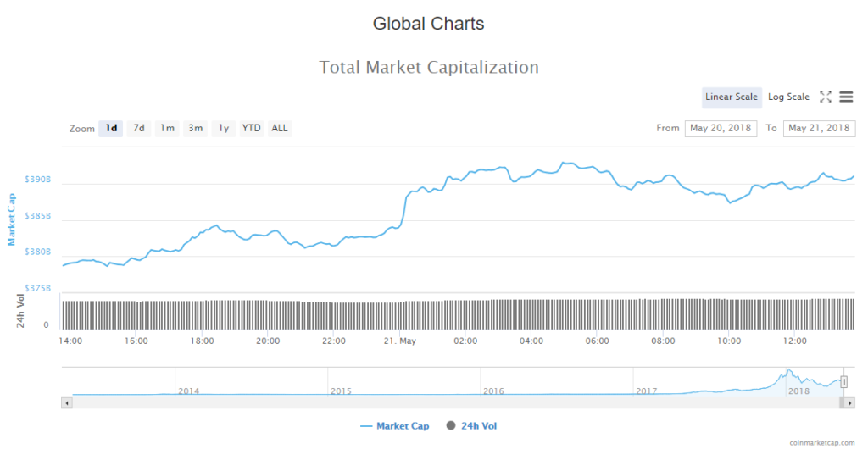Set zoom to 1m
This screenshot has width=868, height=449.
point(167,129)
